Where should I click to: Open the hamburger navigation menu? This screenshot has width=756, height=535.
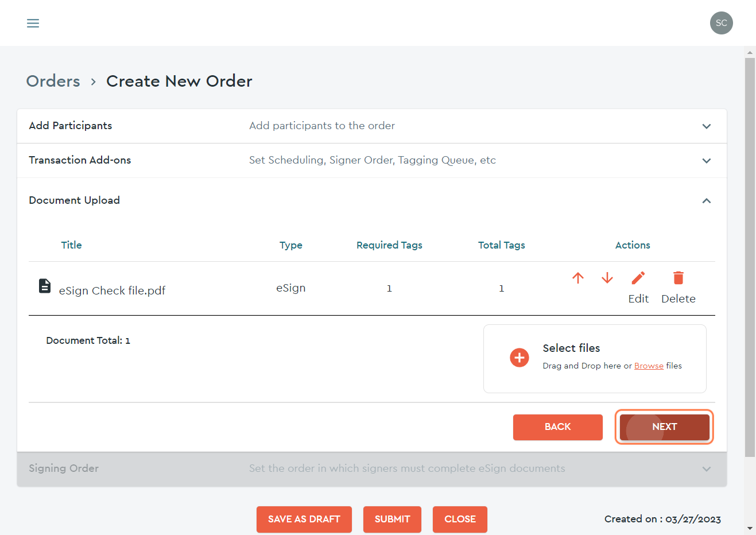point(33,23)
